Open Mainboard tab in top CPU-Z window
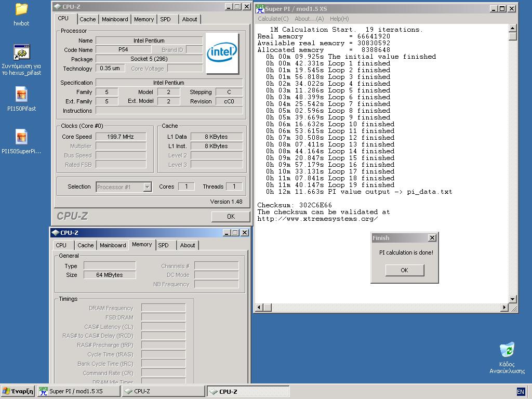The image size is (532, 399). [115, 19]
